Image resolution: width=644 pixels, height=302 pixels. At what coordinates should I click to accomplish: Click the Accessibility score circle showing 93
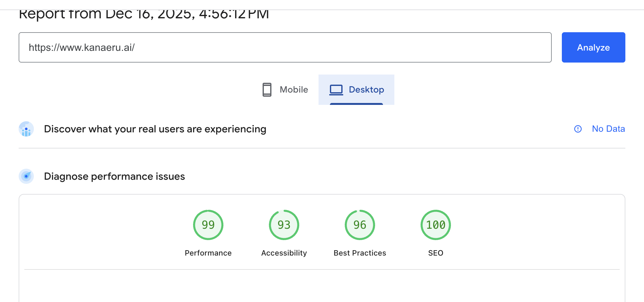coord(284,225)
